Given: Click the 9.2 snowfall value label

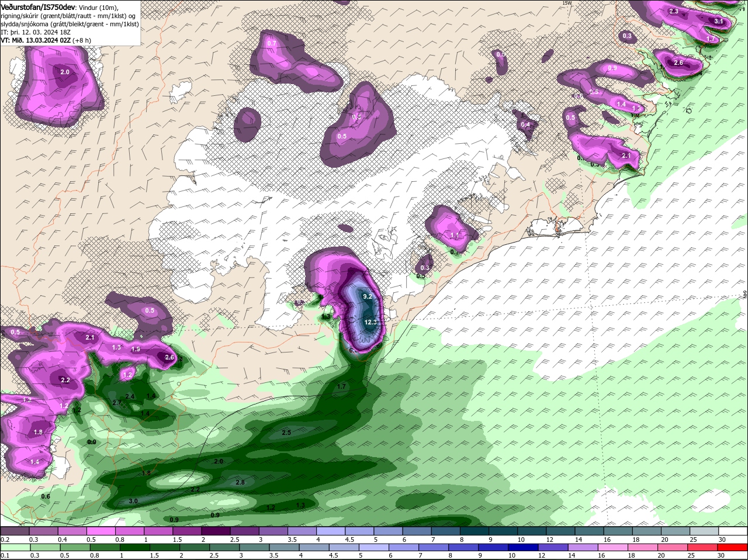Looking at the screenshot, I should 368,297.
